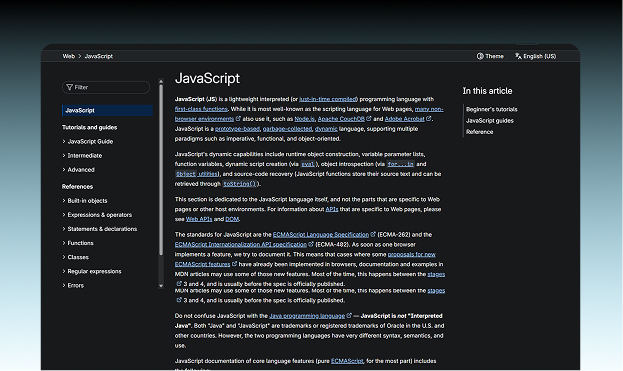Image resolution: width=623 pixels, height=371 pixels.
Task: Open the prototype-based link
Action: pos(237,129)
